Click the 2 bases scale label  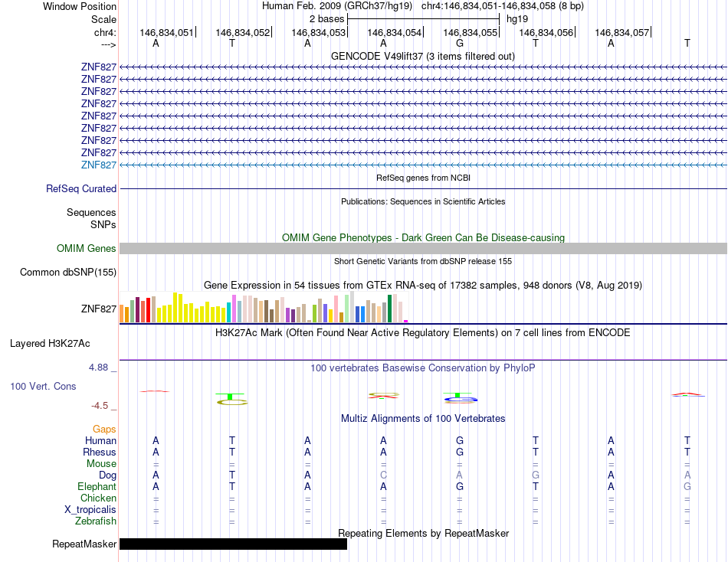tap(327, 19)
